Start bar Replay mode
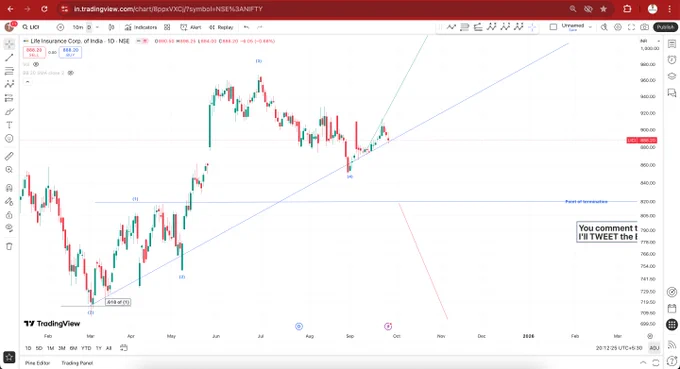The width and height of the screenshot is (680, 369). (221, 27)
